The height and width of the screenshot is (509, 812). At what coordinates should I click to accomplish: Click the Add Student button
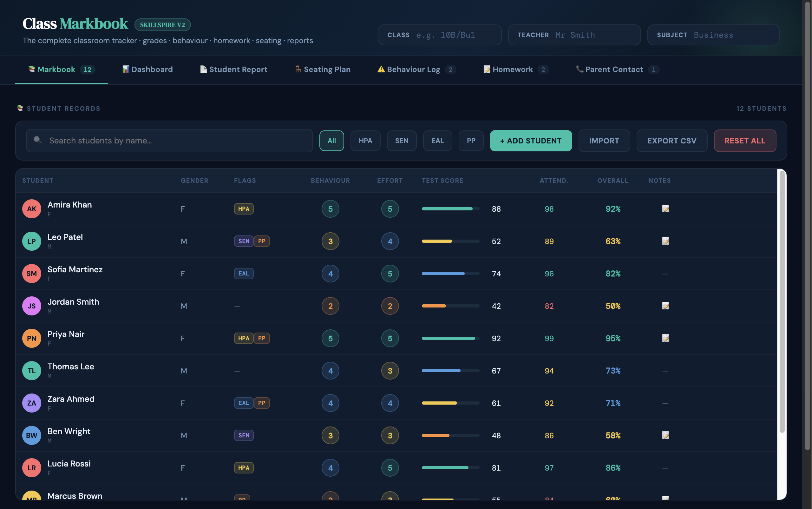click(x=531, y=141)
